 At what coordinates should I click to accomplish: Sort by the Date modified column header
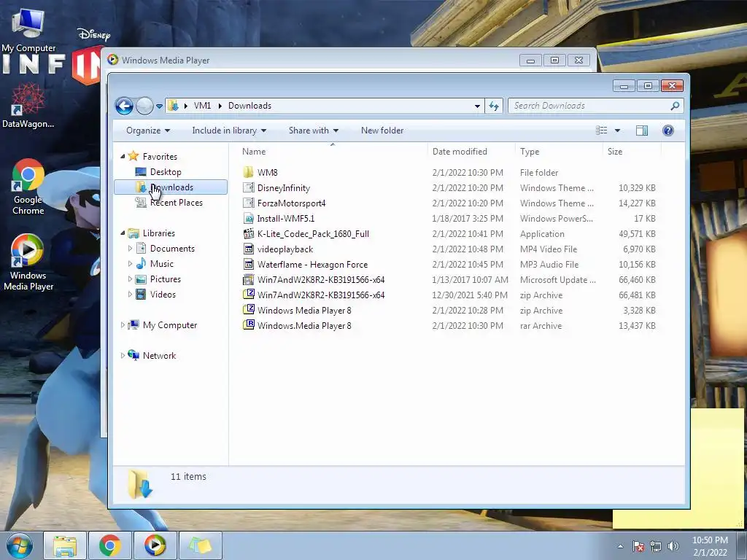471,152
